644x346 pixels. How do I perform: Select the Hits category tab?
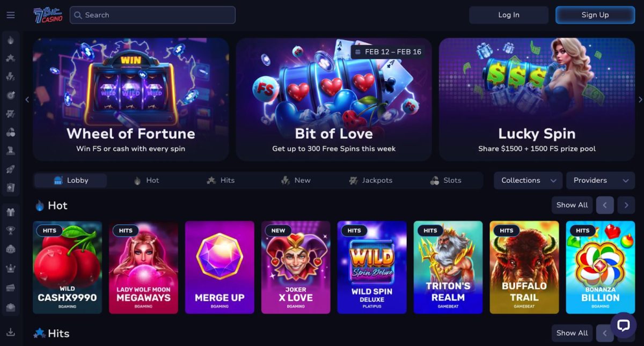pos(221,180)
